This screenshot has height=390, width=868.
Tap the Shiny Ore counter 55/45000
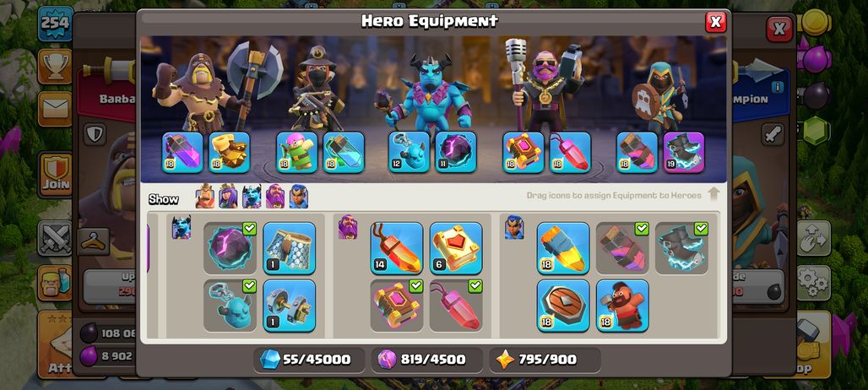click(x=309, y=360)
